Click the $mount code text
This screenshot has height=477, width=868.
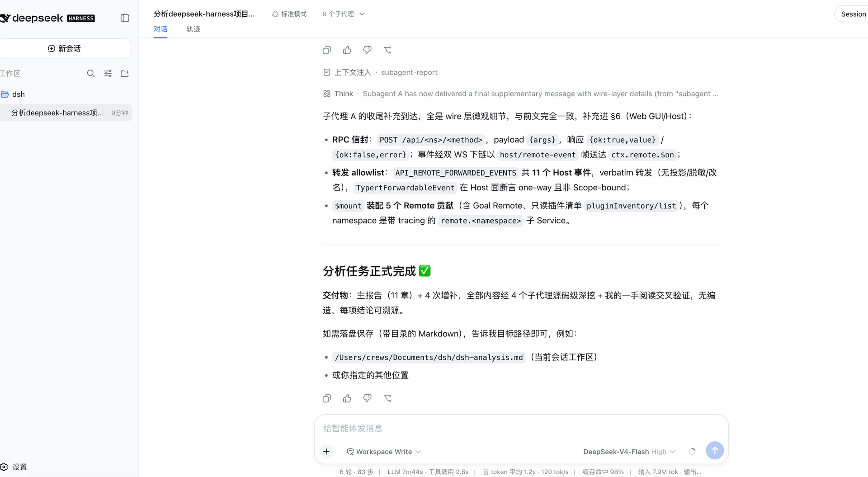348,206
